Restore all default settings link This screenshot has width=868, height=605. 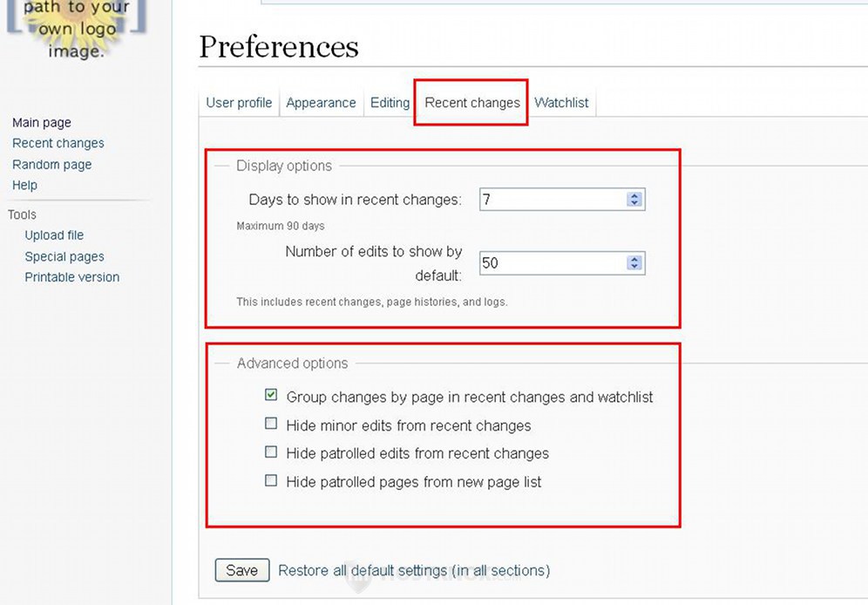(x=413, y=571)
